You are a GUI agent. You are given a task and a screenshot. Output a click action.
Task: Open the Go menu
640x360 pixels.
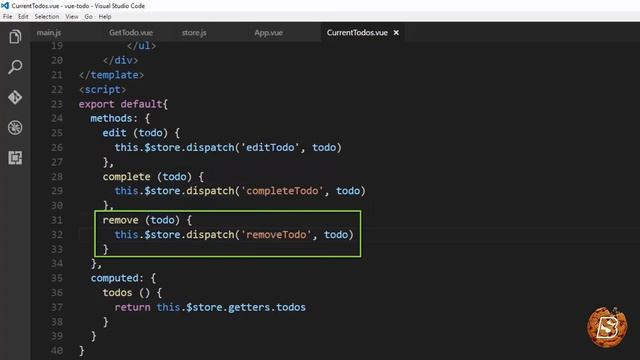[x=89, y=17]
